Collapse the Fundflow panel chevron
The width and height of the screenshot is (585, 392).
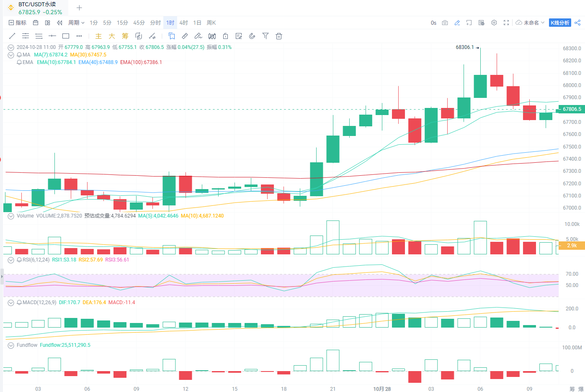tap(11, 346)
